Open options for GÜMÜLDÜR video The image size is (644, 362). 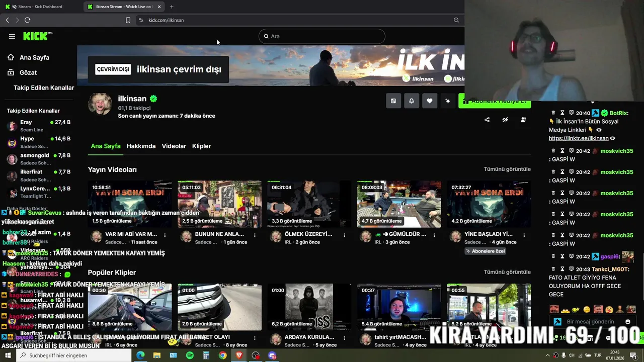(434, 235)
